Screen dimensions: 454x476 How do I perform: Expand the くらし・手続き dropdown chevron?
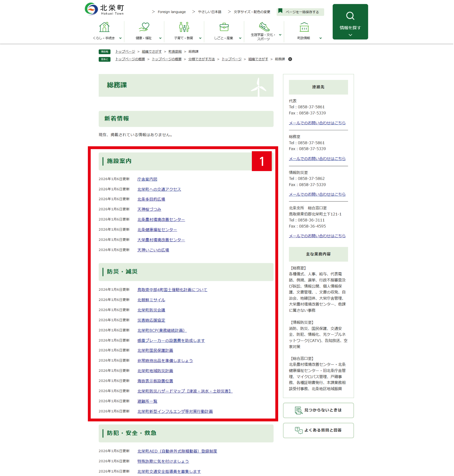pos(120,38)
